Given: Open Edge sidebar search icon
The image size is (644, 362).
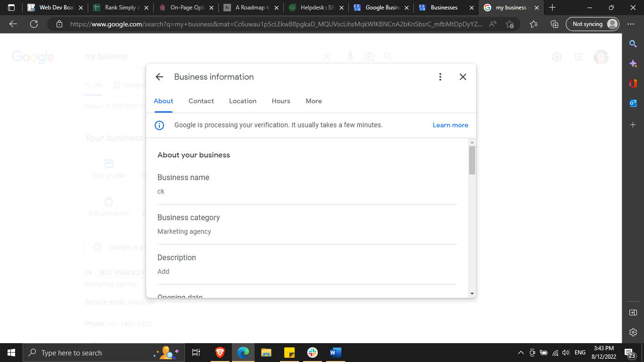Looking at the screenshot, I should [x=633, y=44].
